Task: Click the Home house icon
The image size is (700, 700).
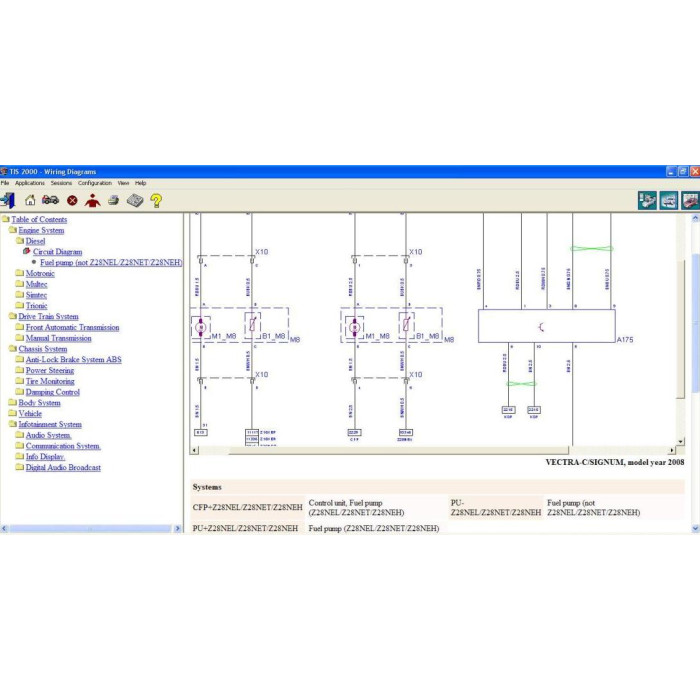Action: click(30, 200)
